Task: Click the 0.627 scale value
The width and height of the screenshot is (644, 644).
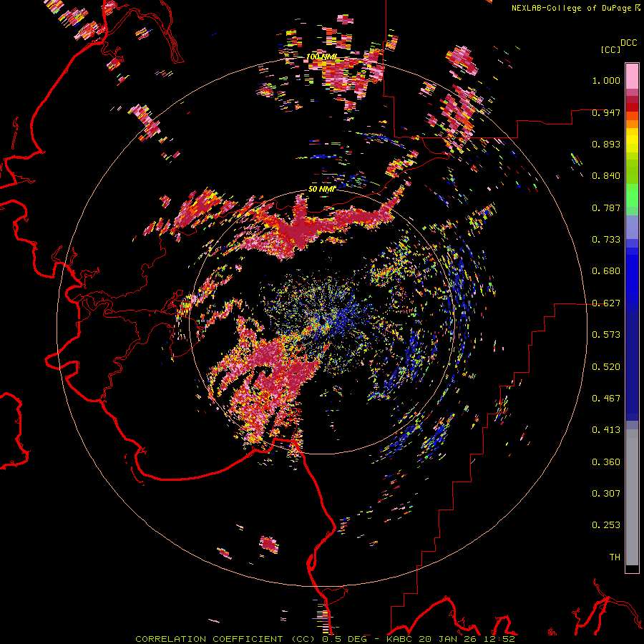Action: (606, 303)
